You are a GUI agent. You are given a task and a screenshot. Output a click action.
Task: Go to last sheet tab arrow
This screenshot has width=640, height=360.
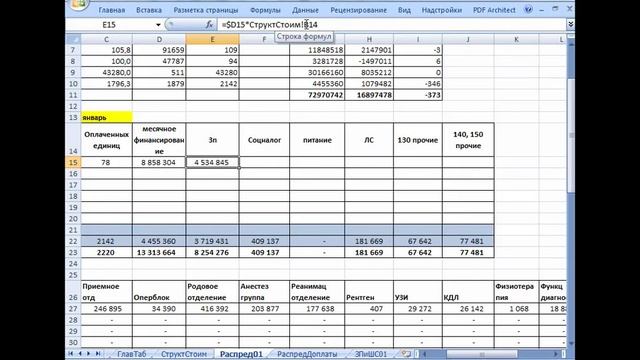pyautogui.click(x=98, y=353)
